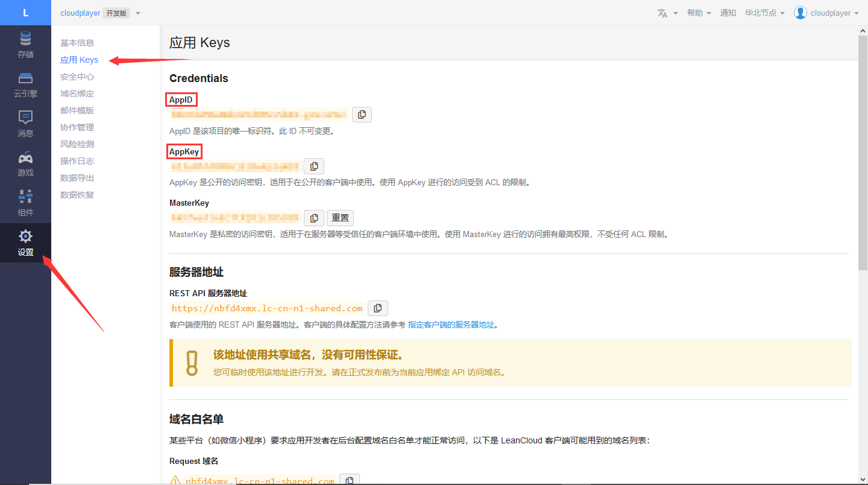
Task: Open the 通知 notifications link
Action: pyautogui.click(x=728, y=13)
